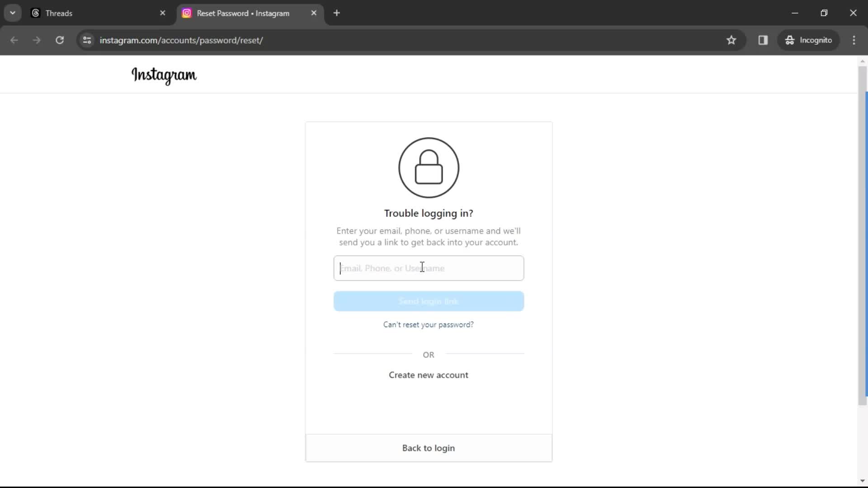The image size is (868, 488).
Task: Click the browser extensions icon
Action: (x=763, y=40)
